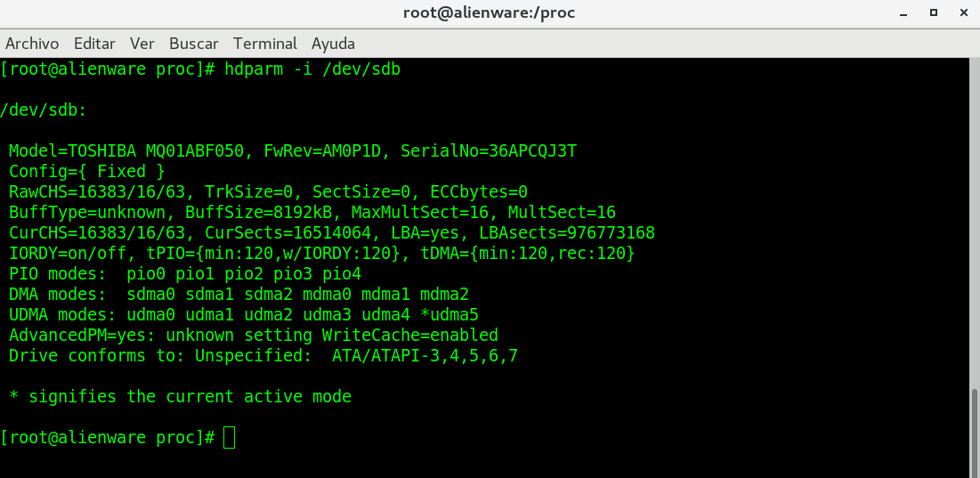Open the Terminal menu
This screenshot has height=478, width=980.
[x=265, y=44]
